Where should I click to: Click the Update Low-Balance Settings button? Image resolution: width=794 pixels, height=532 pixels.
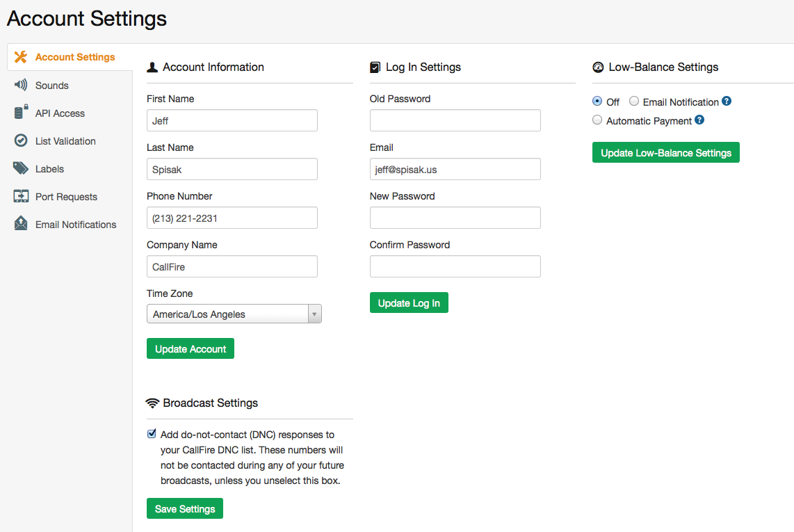(665, 153)
